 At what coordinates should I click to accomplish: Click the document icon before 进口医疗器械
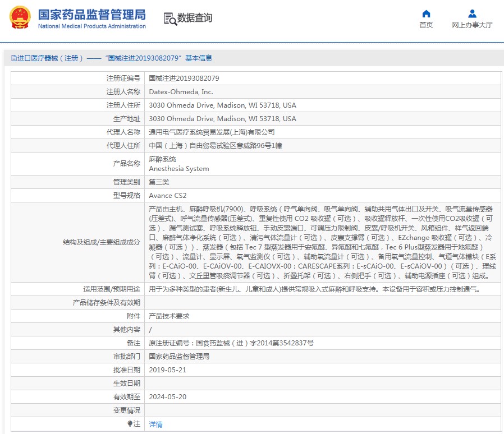pos(14,58)
